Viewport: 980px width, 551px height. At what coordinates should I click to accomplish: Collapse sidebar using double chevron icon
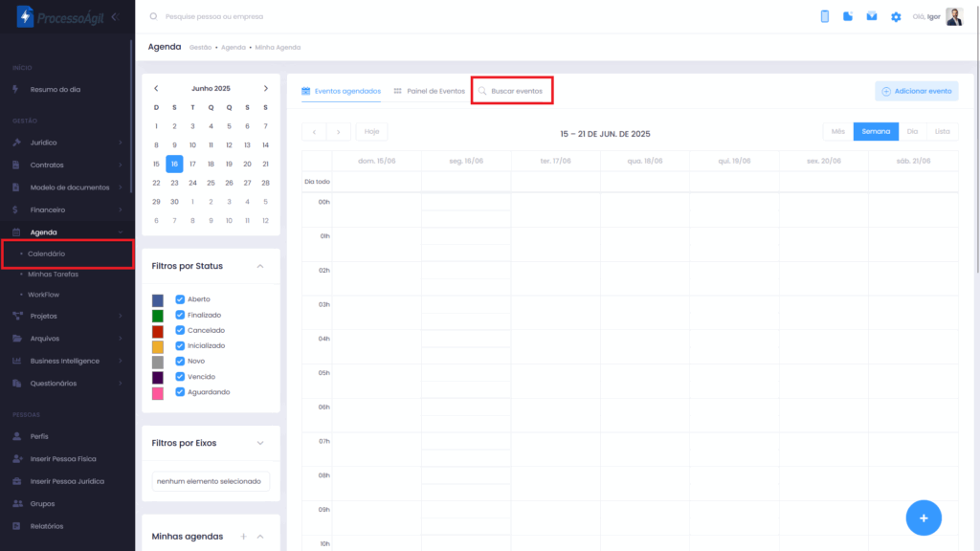click(x=115, y=17)
